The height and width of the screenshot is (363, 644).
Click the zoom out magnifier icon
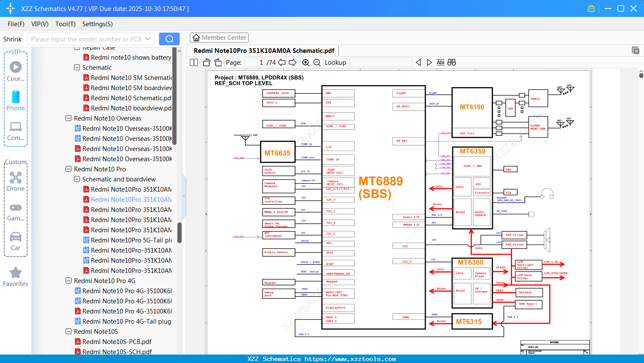[317, 63]
